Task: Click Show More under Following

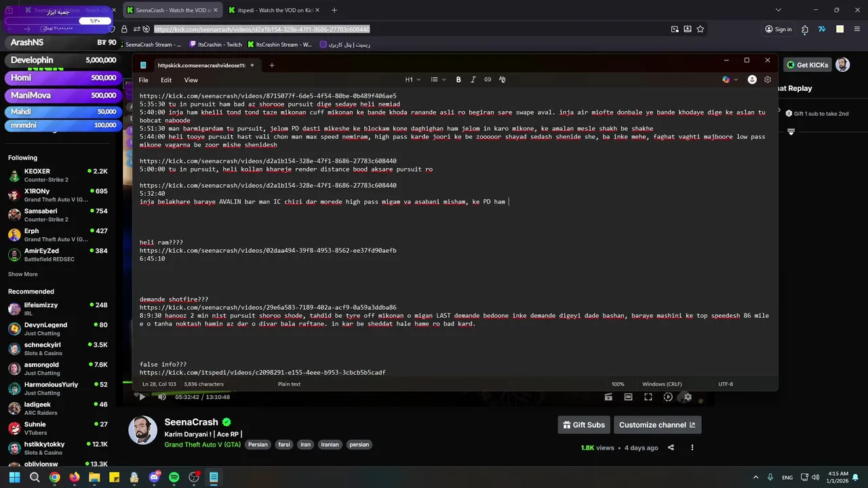Action: (23, 274)
